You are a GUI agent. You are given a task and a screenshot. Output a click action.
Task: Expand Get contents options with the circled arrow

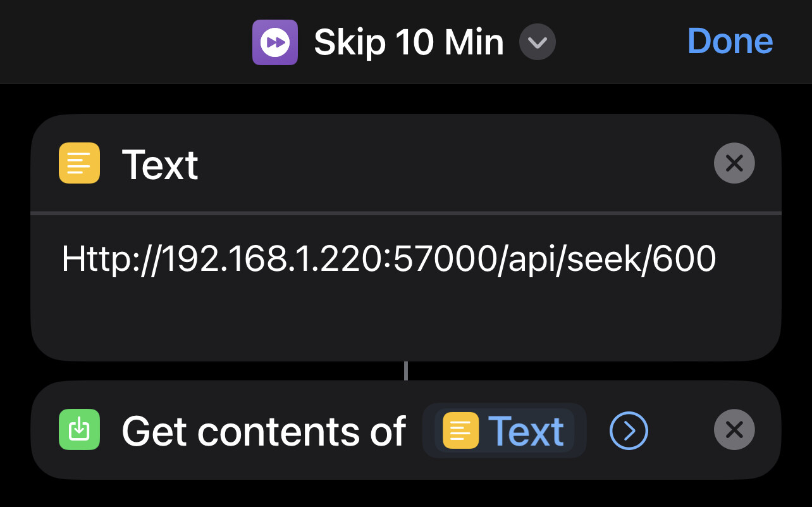point(629,430)
